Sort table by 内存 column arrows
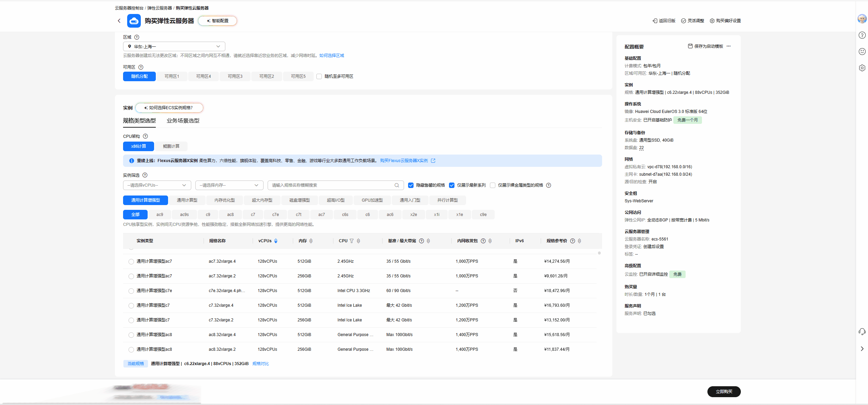Image resolution: width=868 pixels, height=405 pixels. [311, 241]
